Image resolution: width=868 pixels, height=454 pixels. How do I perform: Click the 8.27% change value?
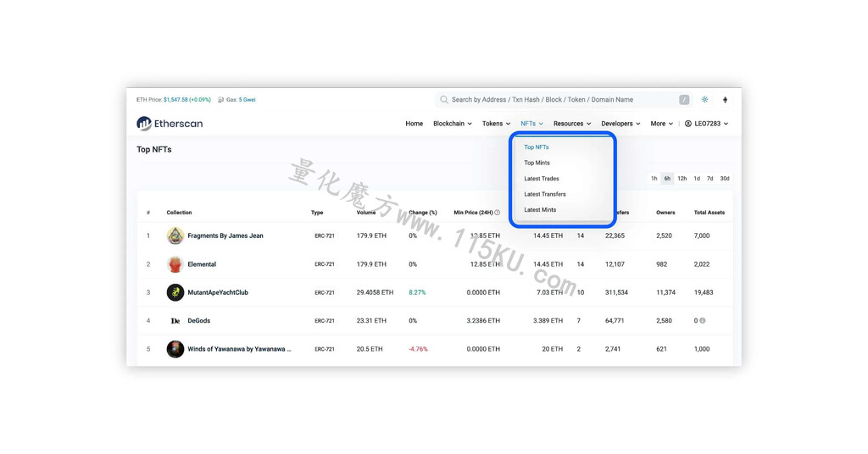tap(417, 292)
